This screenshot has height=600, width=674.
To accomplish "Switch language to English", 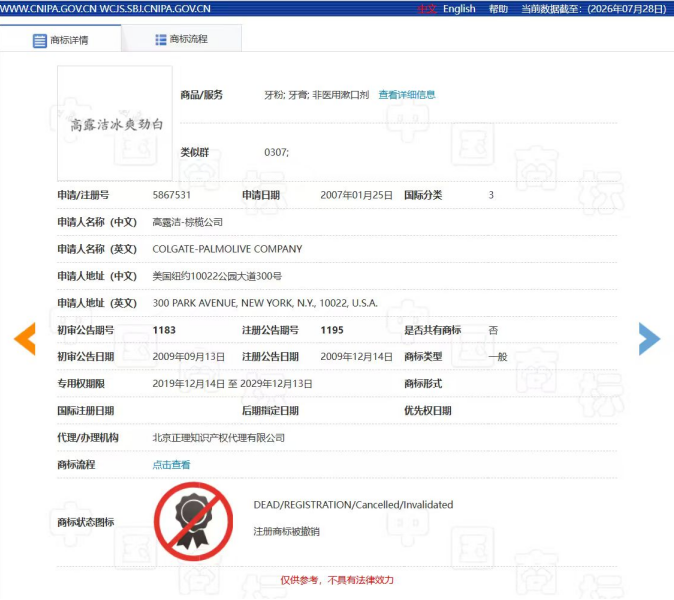I will 459,9.
